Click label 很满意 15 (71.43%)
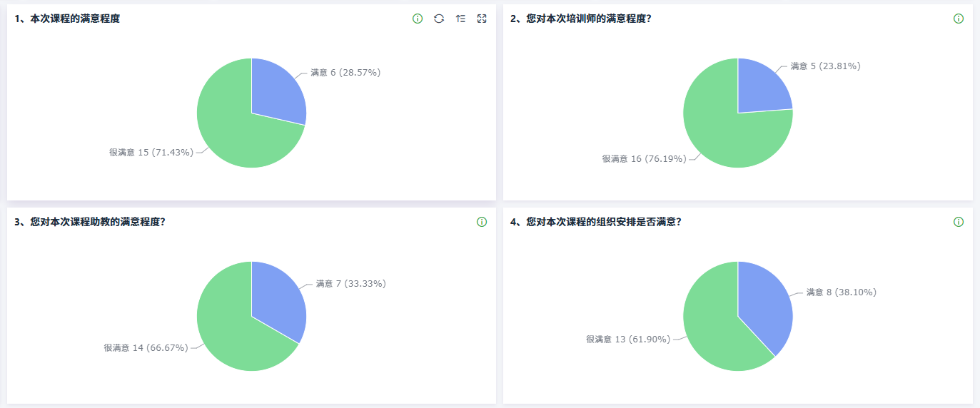980x408 pixels. pyautogui.click(x=151, y=153)
